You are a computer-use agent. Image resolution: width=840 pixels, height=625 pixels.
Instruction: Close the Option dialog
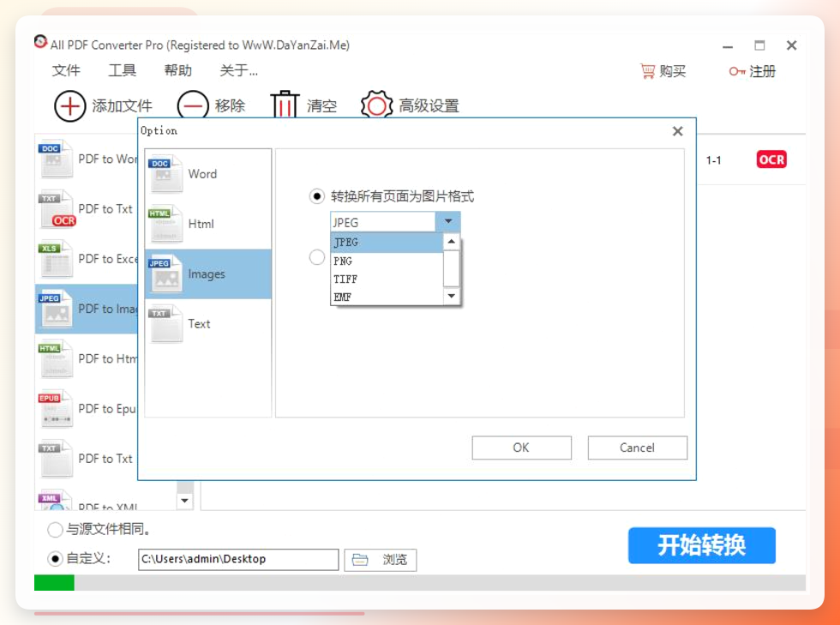coord(678,131)
